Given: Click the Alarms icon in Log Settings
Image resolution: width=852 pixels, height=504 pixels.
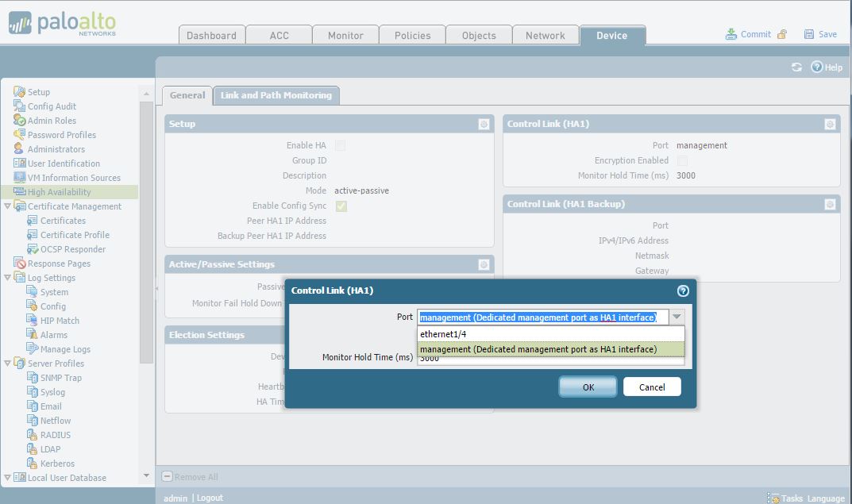Looking at the screenshot, I should pyautogui.click(x=33, y=335).
